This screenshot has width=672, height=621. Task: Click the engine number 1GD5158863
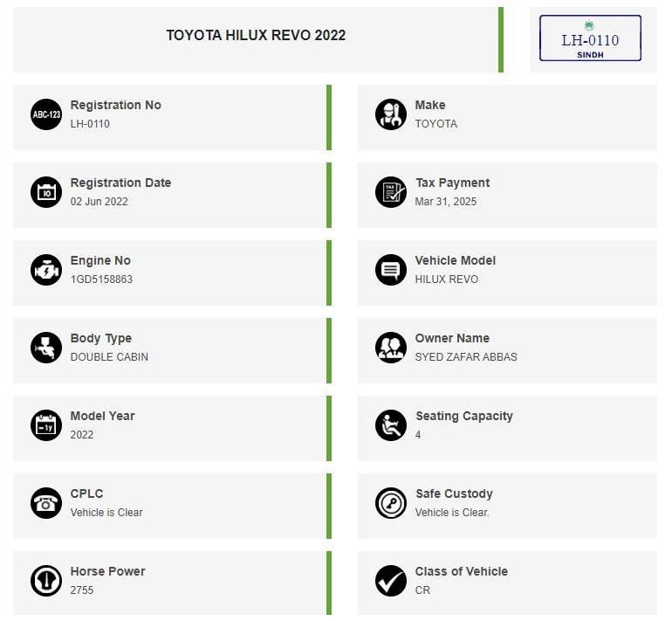(101, 279)
